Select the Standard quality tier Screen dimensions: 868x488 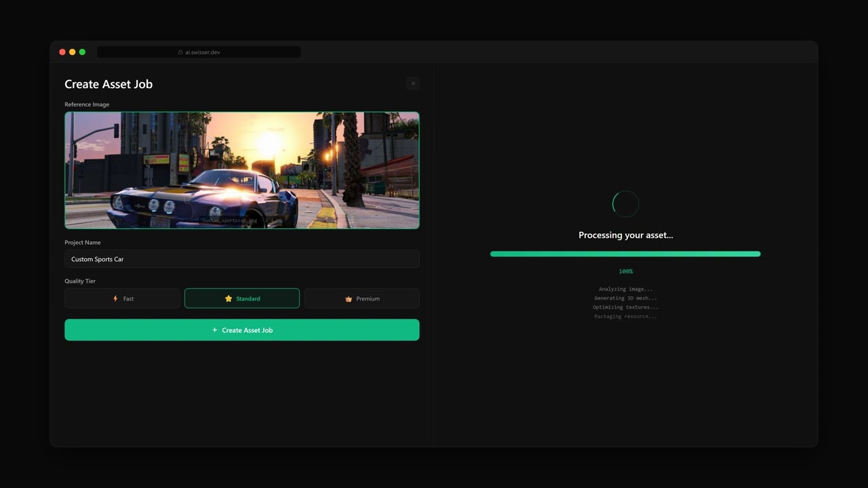[242, 299]
